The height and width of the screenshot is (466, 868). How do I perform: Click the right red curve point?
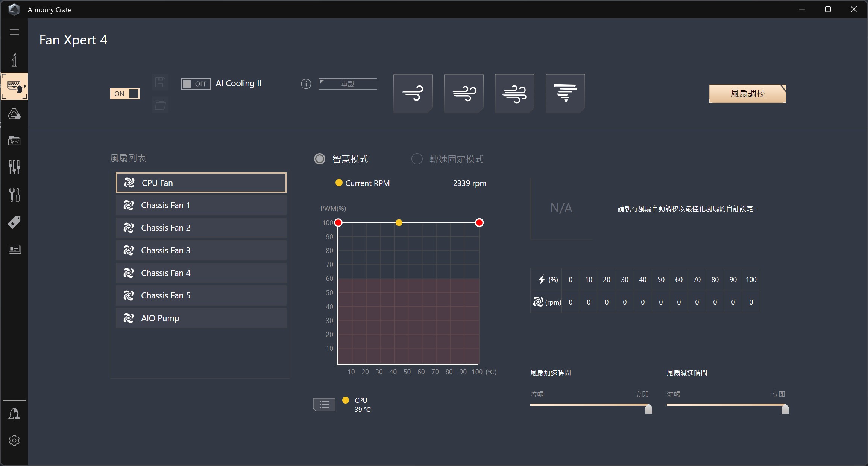coord(479,223)
